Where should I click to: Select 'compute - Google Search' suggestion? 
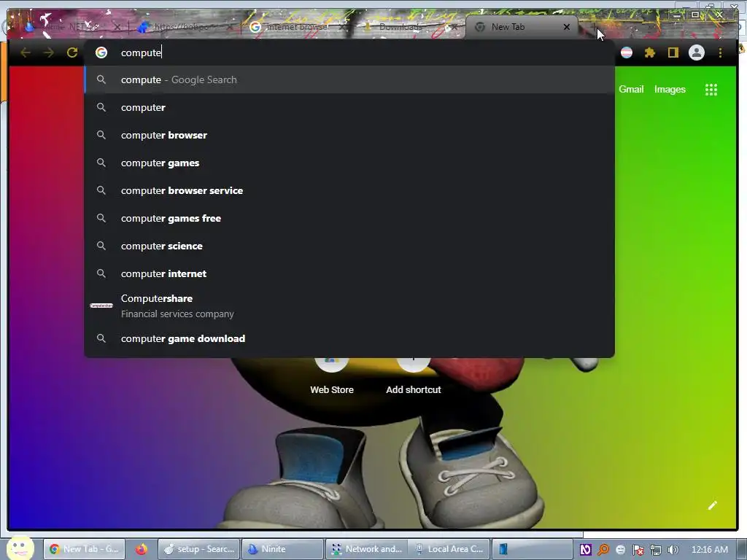[349, 79]
